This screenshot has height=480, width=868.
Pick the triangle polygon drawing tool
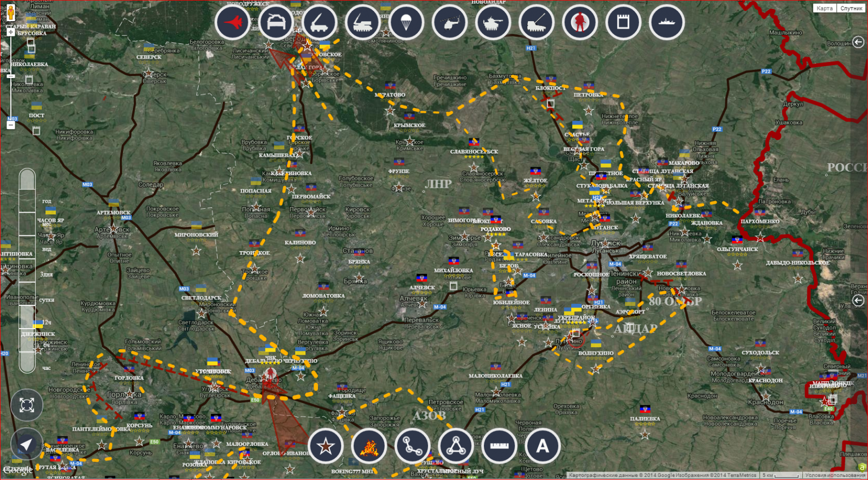[x=456, y=446]
